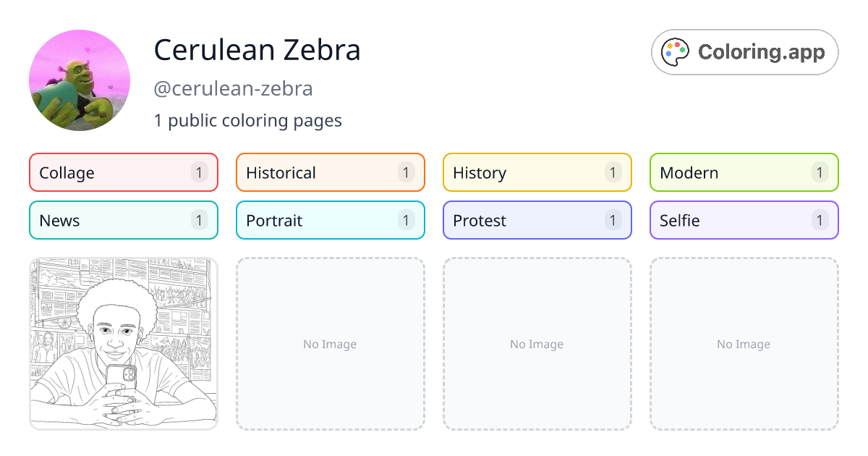This screenshot has width=868, height=456.
Task: Click the count badge on Selfie tag
Action: pyautogui.click(x=820, y=220)
